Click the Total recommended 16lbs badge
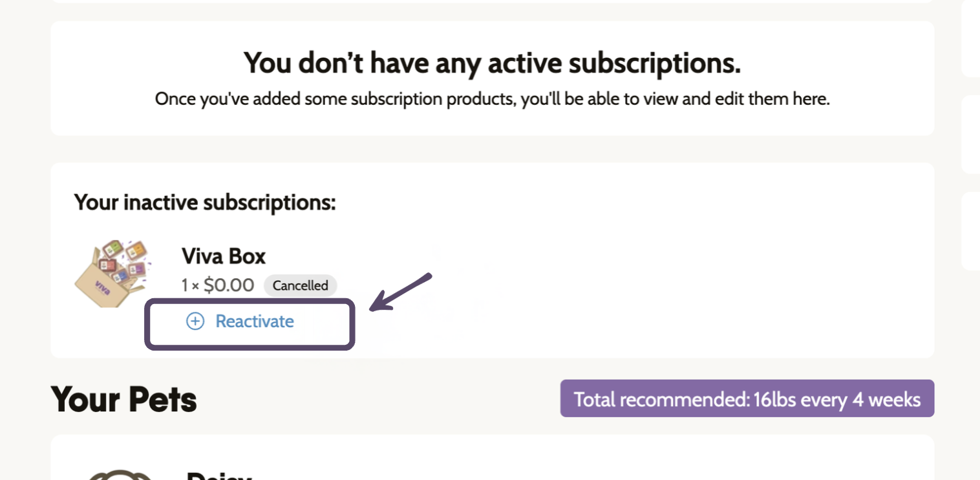Viewport: 980px width, 480px height. (747, 398)
